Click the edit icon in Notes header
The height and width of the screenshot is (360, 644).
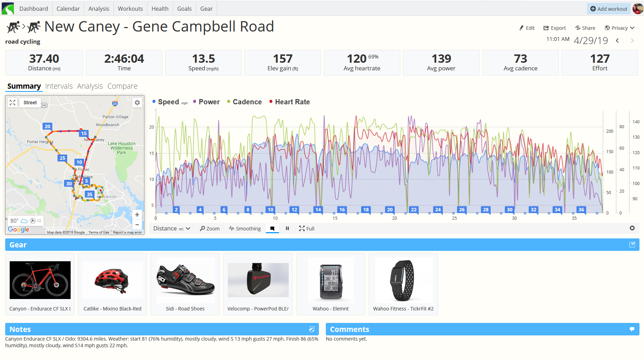312,329
